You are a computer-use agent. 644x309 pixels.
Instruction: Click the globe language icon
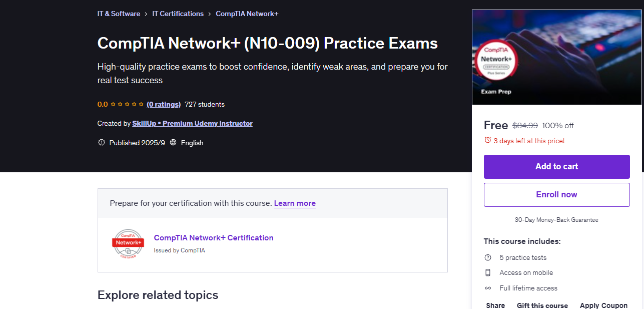(x=173, y=143)
